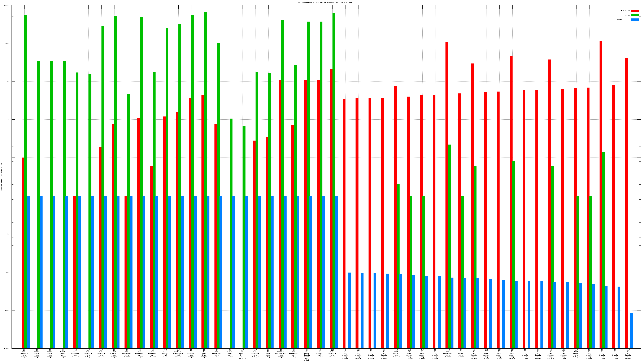Click the green Spam legend swatch

click(x=635, y=15)
